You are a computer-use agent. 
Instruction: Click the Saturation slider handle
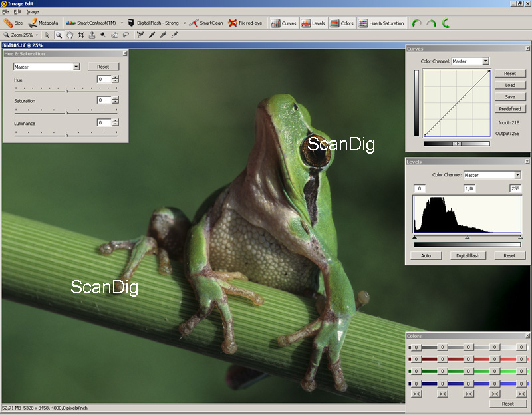pos(66,112)
